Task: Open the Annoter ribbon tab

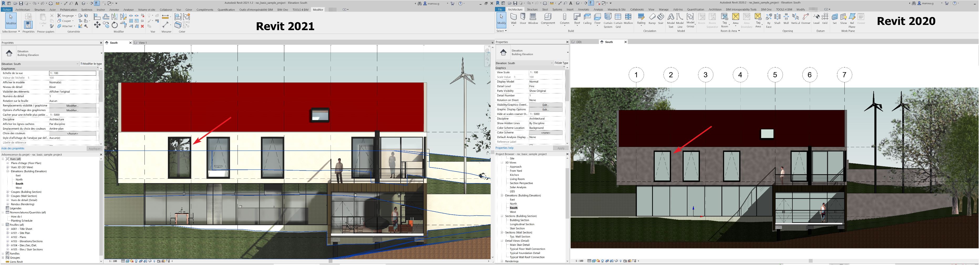Action: pyautogui.click(x=114, y=10)
